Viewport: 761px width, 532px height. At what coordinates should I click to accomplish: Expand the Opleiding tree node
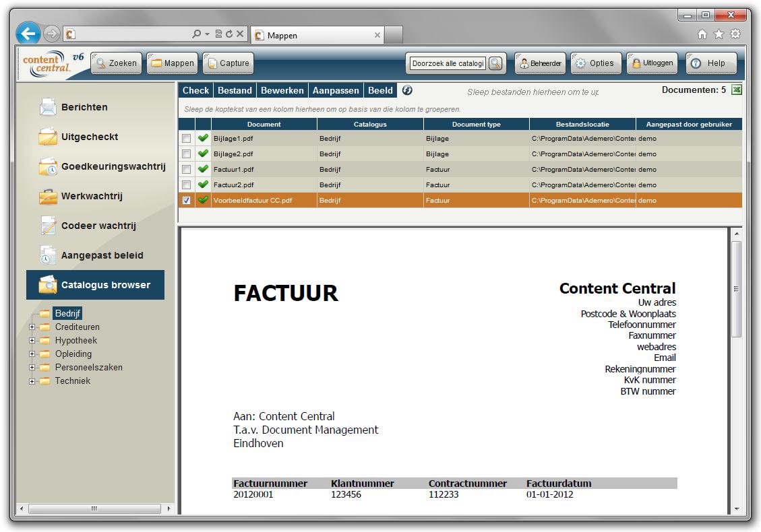pyautogui.click(x=32, y=354)
